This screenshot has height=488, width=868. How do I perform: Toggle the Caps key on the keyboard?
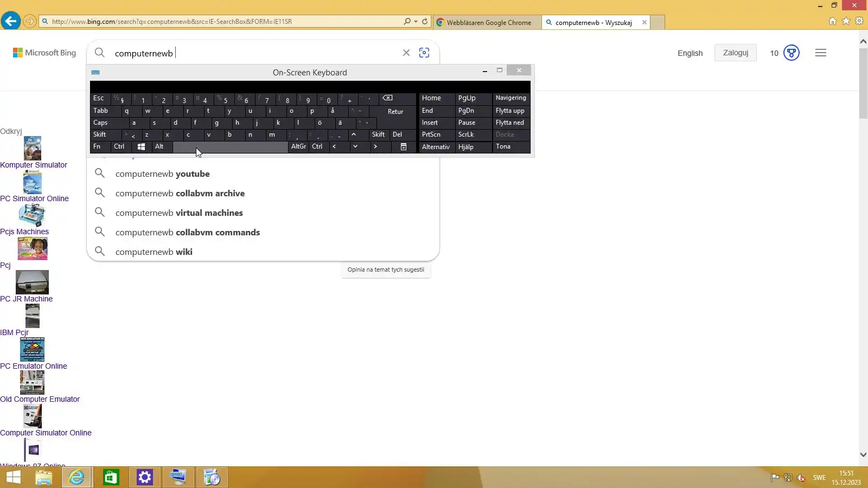pos(109,123)
